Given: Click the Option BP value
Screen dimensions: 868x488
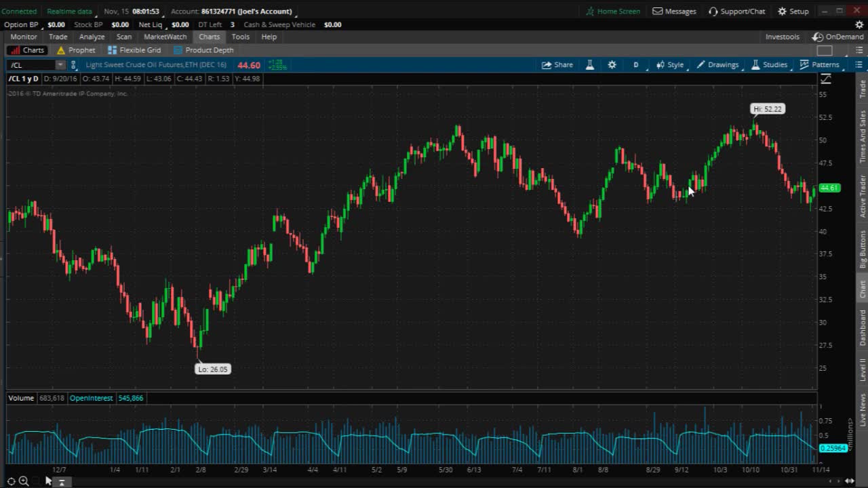Looking at the screenshot, I should pos(56,24).
